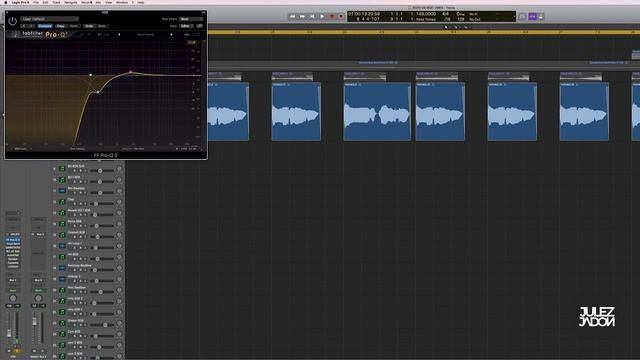Click the Cowbell 808 track pan knob

(120, 235)
